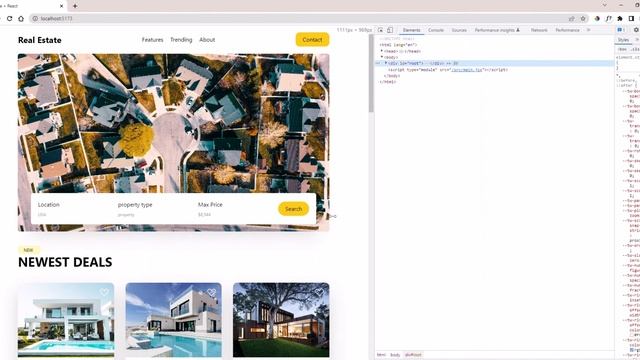Toggle DevTools device toolbar icon
This screenshot has height=360, width=640.
(390, 30)
